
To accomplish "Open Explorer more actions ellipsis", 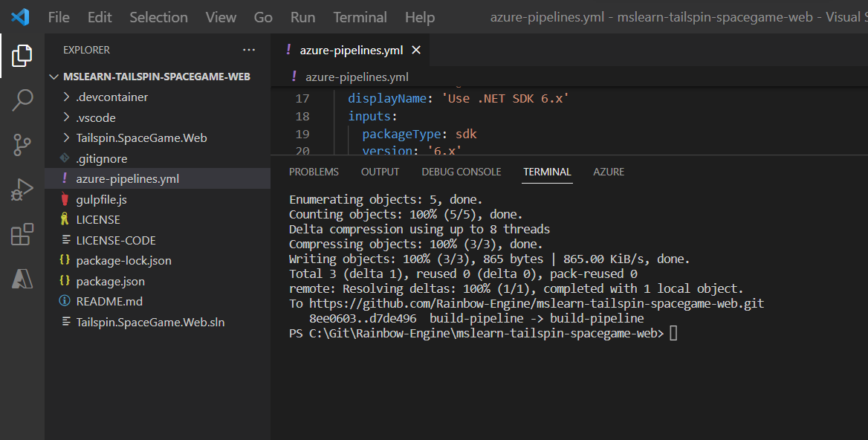I will pos(249,50).
